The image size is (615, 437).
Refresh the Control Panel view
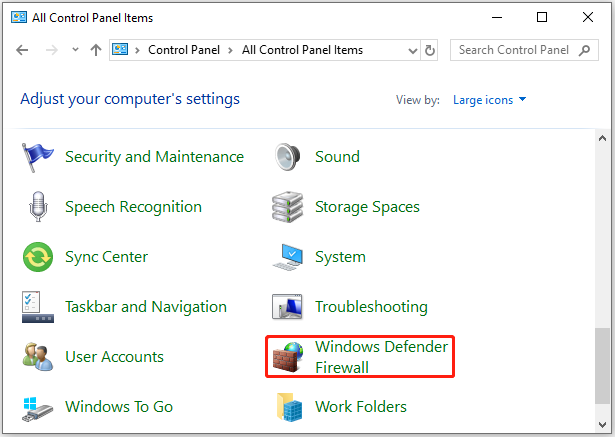click(x=429, y=50)
